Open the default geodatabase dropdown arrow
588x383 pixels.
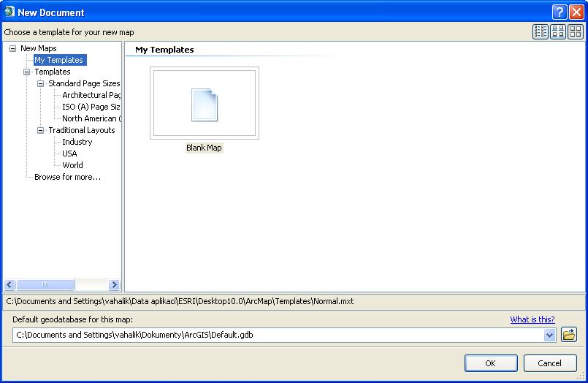pos(550,335)
